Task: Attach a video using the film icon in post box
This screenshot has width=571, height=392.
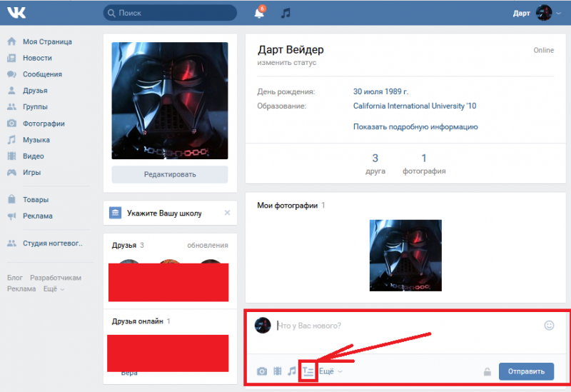Action: [278, 371]
